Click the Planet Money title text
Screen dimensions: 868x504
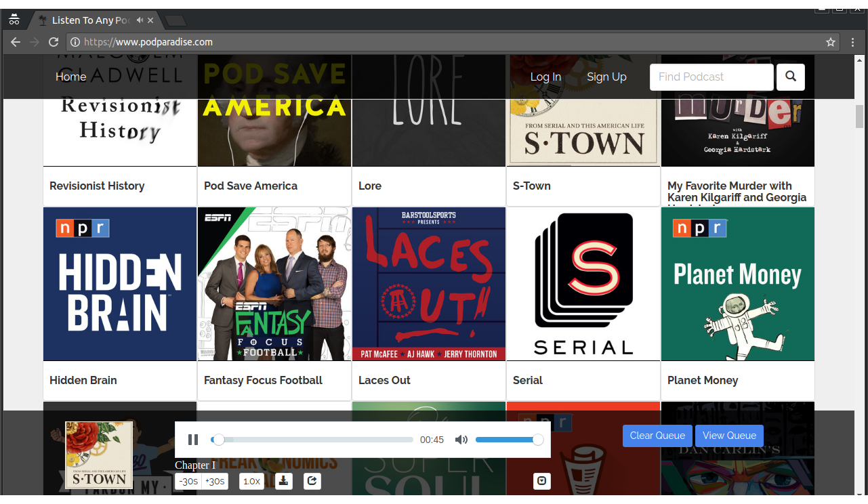(703, 380)
